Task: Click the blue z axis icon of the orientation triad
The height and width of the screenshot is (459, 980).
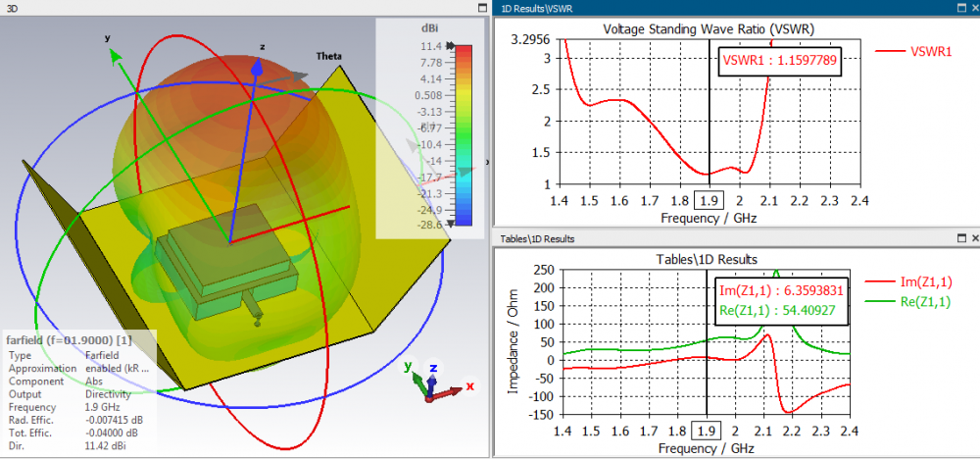Action: (433, 367)
